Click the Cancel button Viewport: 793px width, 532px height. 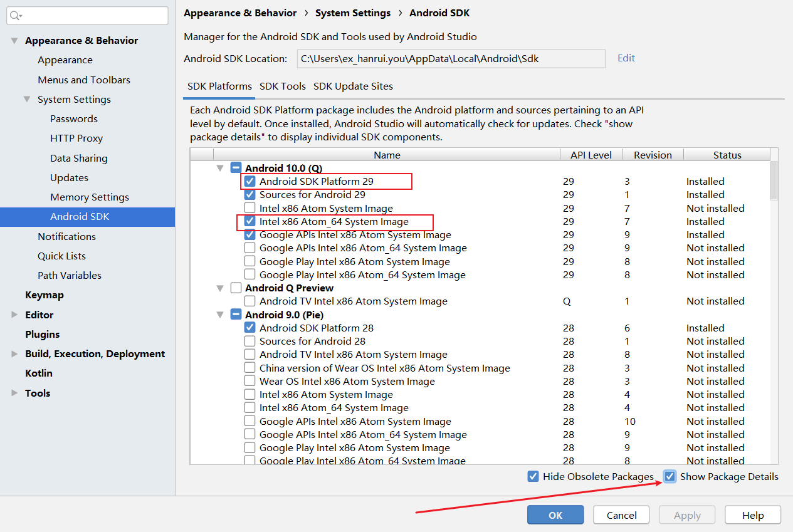coord(622,515)
